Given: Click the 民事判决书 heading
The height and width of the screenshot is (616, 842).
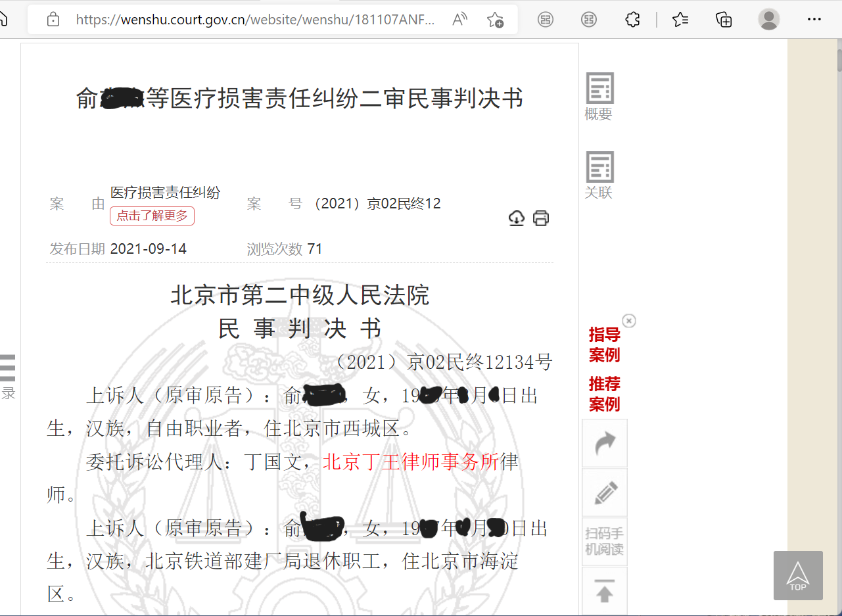Looking at the screenshot, I should click(300, 328).
